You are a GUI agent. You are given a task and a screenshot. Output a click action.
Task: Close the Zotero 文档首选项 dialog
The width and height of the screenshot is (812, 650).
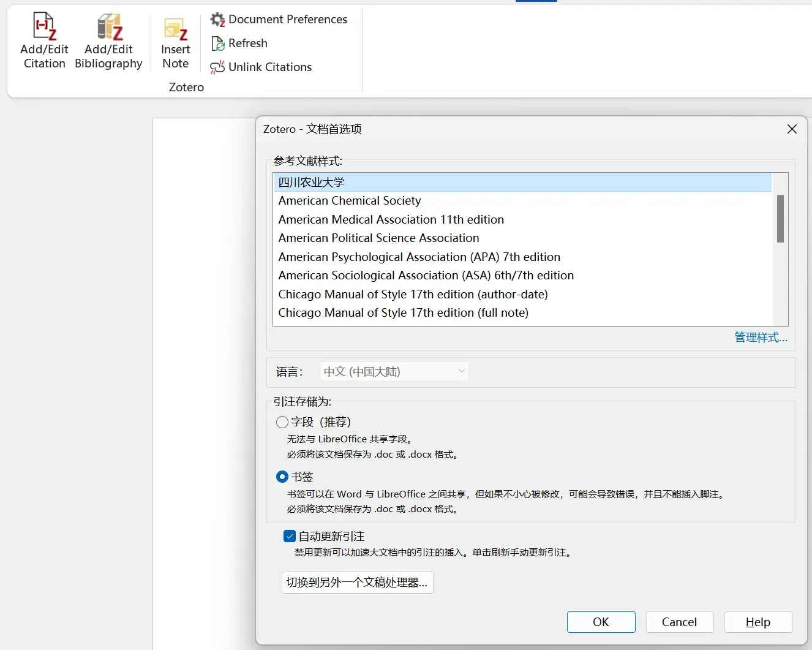tap(792, 129)
